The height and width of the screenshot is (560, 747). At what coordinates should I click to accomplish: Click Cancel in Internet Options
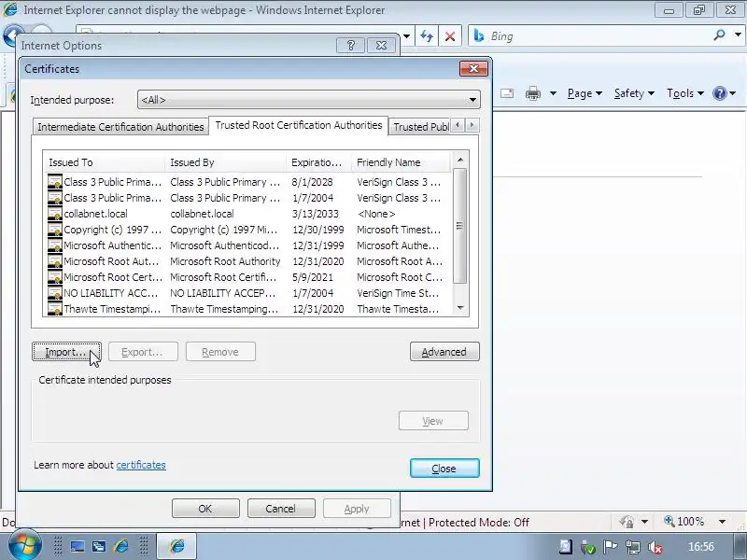coord(281,509)
